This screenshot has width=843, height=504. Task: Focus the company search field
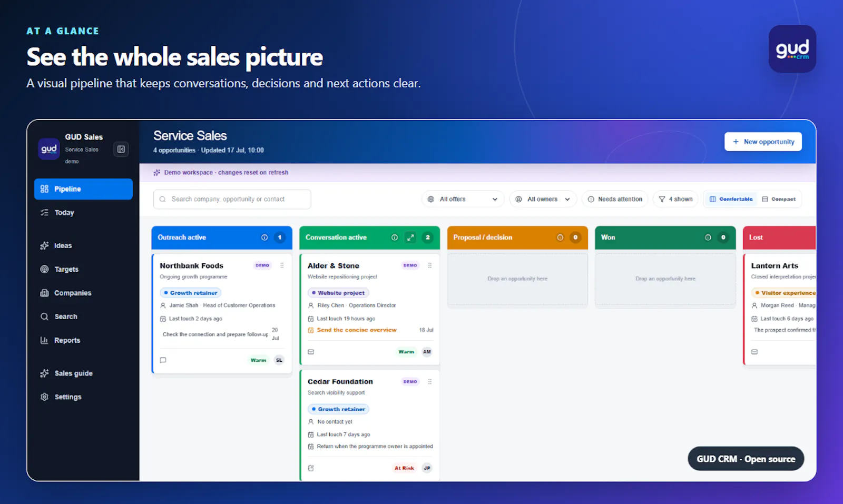(x=232, y=199)
